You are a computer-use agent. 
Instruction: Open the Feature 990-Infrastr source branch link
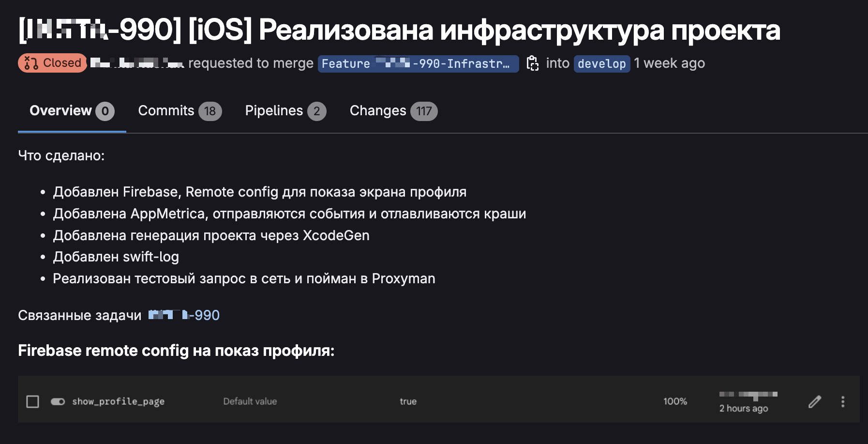tap(418, 63)
